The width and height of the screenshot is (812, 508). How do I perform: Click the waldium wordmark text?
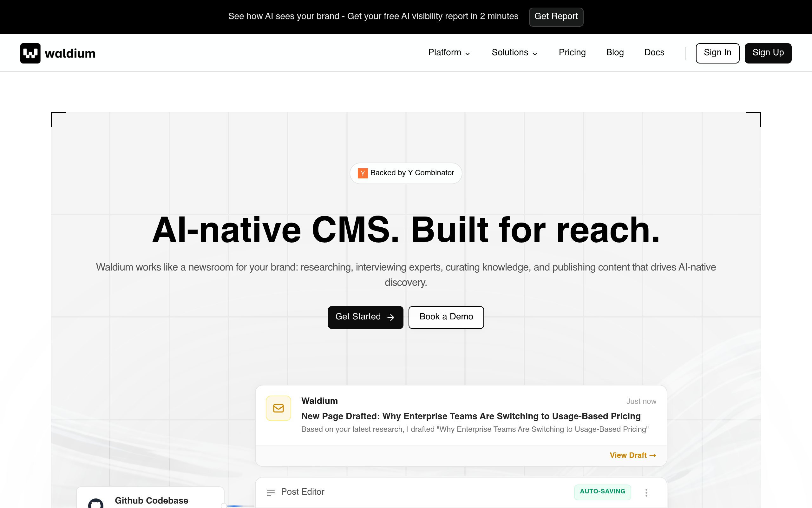[70, 53]
